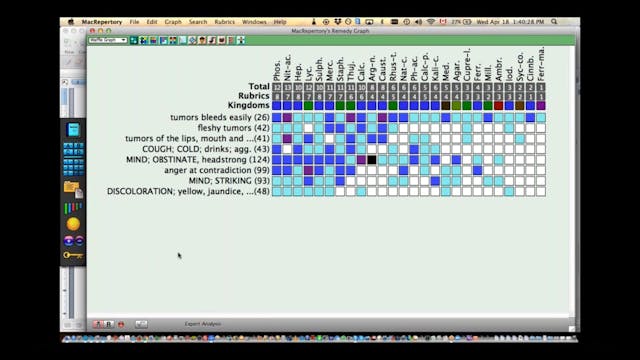Click the Spotlight magnifier in the menu bar
The image size is (640, 360).
(x=554, y=22)
